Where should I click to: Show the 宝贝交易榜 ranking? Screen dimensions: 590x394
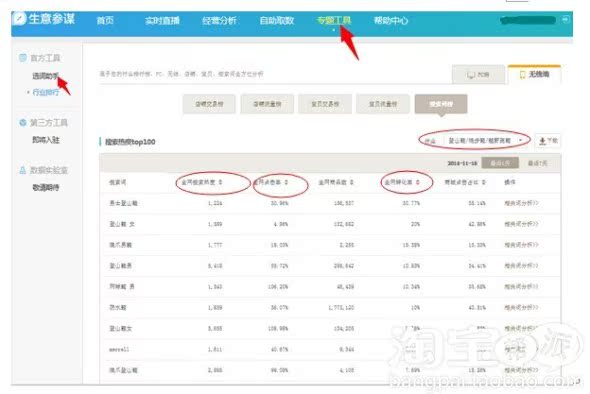coord(325,104)
